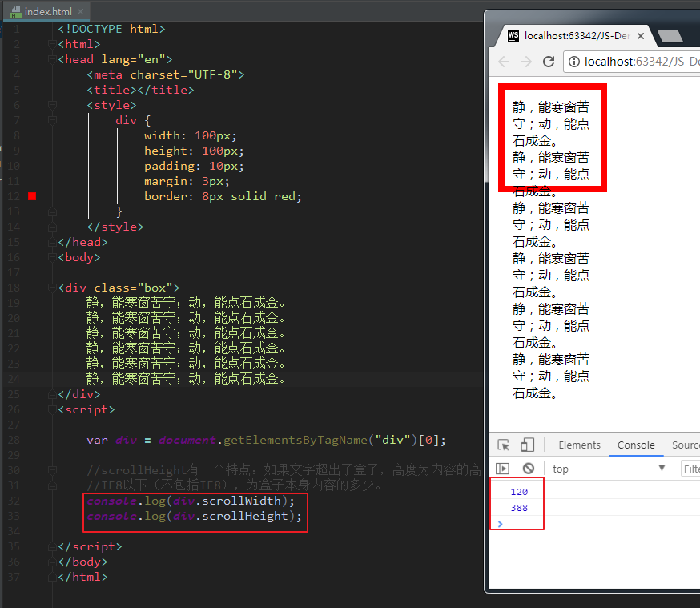Click the back navigation arrow
This screenshot has width=700, height=608.
click(x=503, y=61)
